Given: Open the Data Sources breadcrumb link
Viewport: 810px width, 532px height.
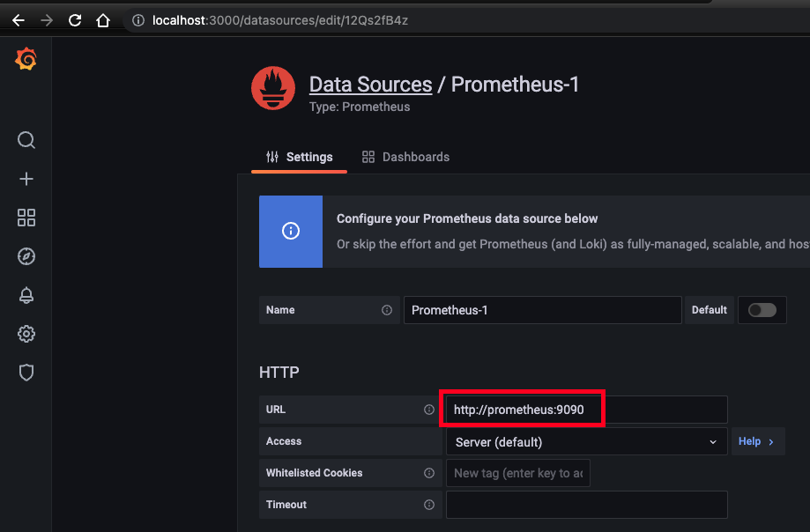Looking at the screenshot, I should point(370,84).
